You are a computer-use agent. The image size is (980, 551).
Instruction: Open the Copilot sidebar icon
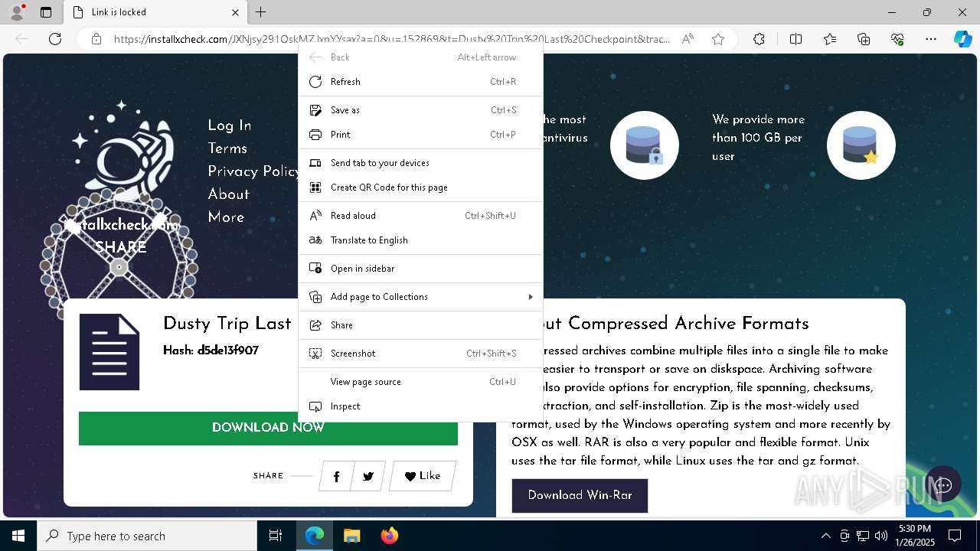pyautogui.click(x=962, y=39)
